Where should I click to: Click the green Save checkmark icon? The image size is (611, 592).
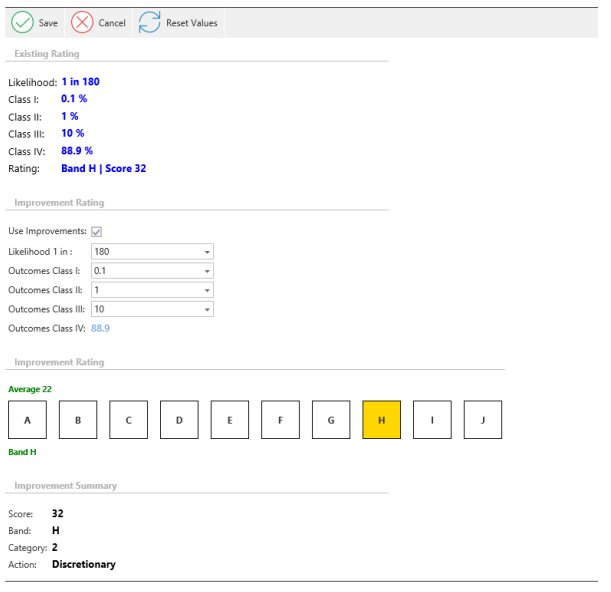pyautogui.click(x=21, y=23)
